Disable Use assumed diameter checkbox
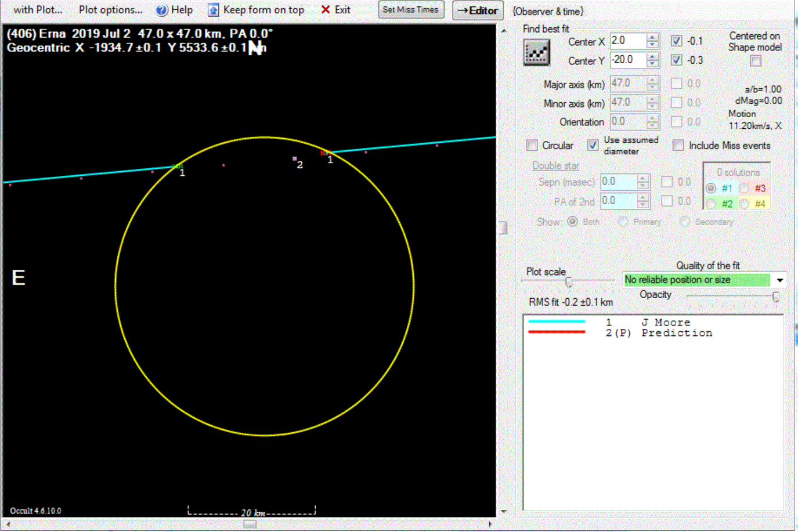 [x=593, y=145]
